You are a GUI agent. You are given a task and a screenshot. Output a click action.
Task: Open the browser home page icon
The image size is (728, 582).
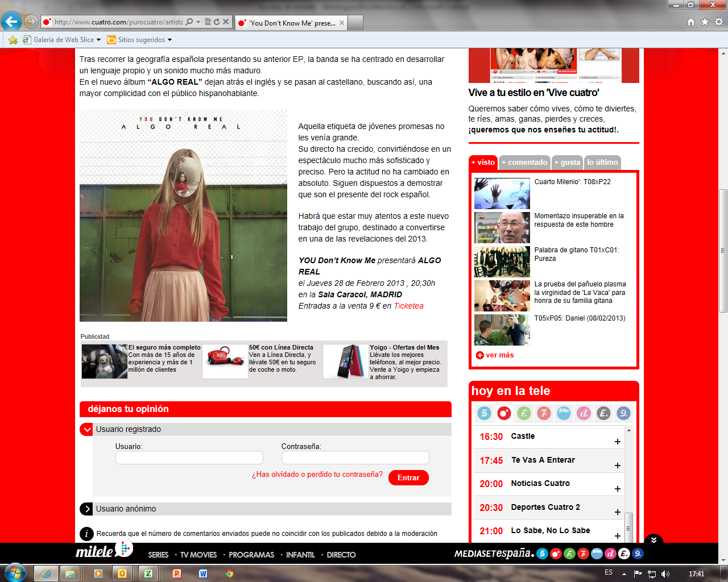(691, 22)
